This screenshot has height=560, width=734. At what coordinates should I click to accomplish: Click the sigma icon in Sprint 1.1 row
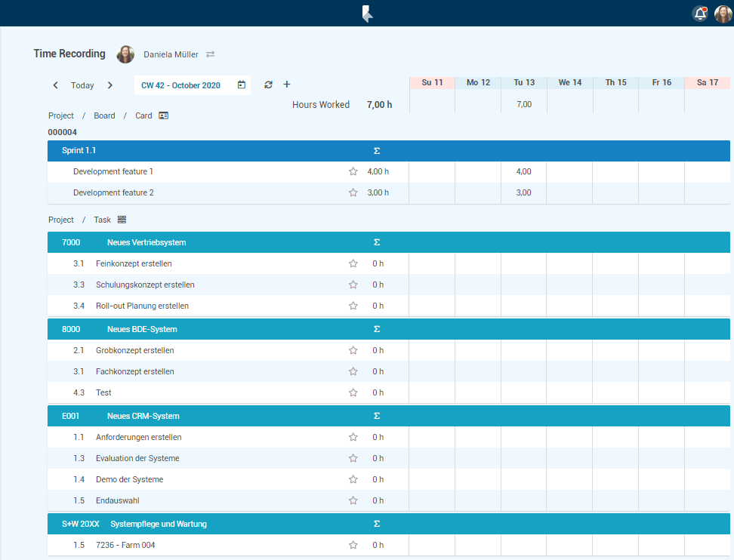[x=377, y=151]
